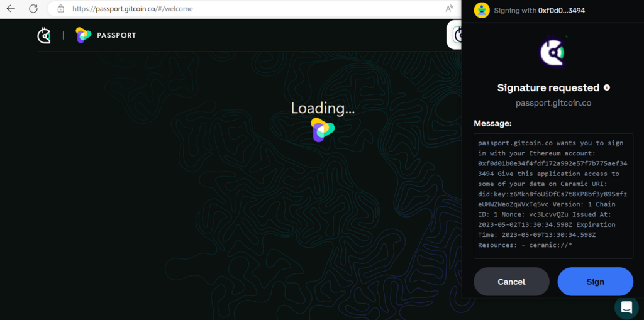Click the Gitcoin logo in the wallet popup

pyautogui.click(x=552, y=52)
